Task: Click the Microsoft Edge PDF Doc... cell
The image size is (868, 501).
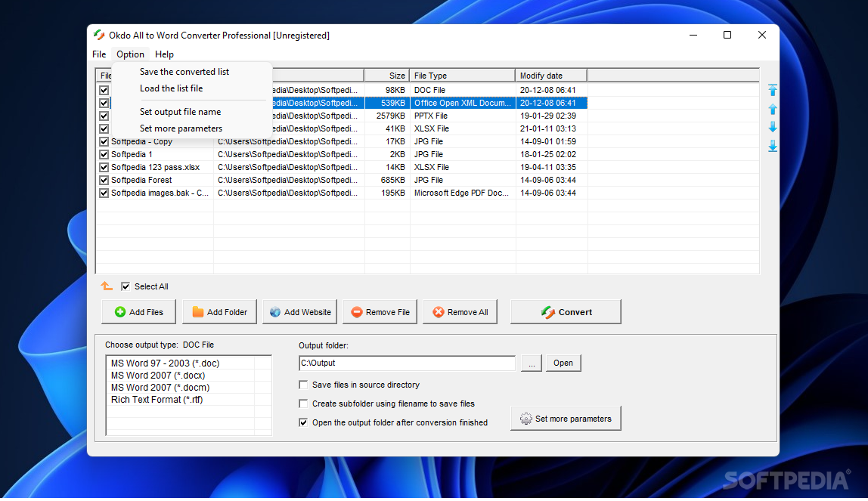Action: click(461, 193)
